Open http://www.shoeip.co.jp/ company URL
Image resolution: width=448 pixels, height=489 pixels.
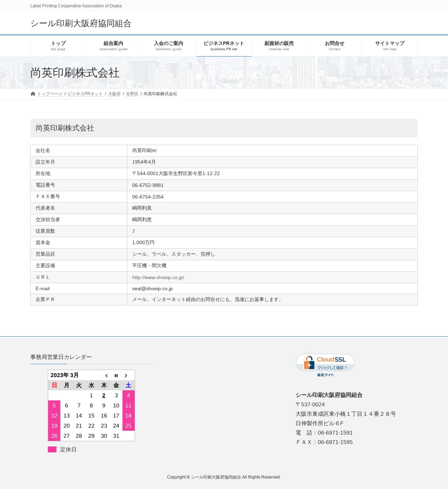[x=158, y=277]
